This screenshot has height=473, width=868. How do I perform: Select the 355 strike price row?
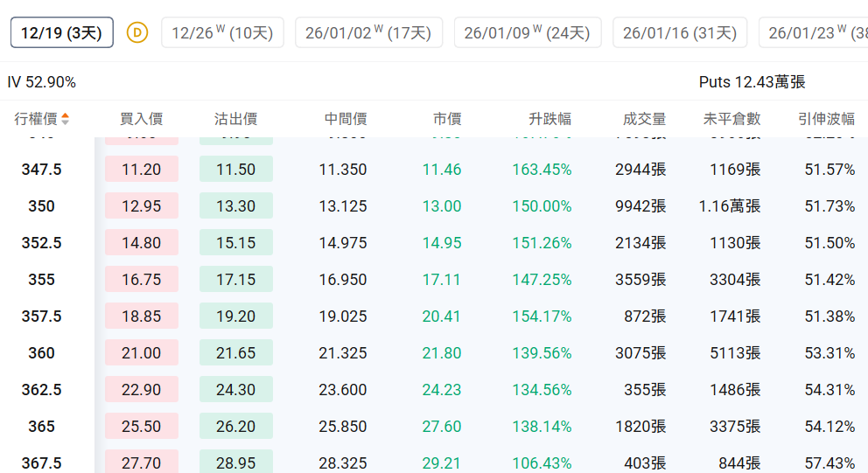click(41, 280)
